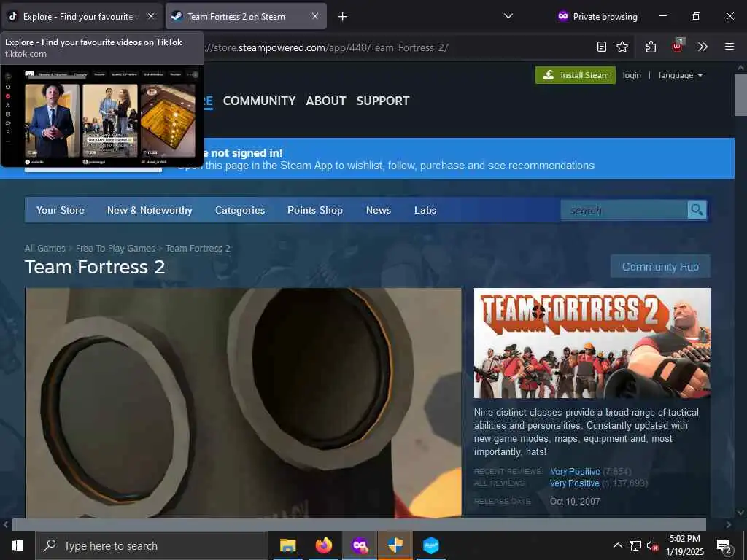This screenshot has width=747, height=560.
Task: Click the Steam store search field
Action: [x=624, y=210]
